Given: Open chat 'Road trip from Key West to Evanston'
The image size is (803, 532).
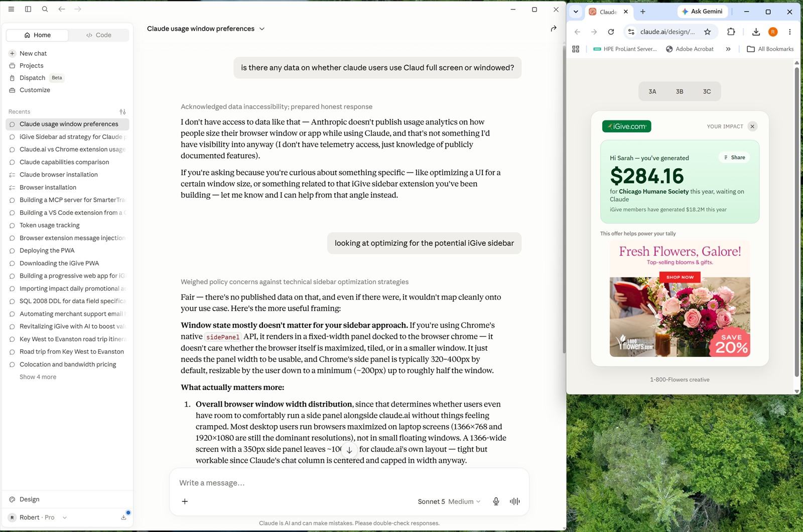Looking at the screenshot, I should pyautogui.click(x=67, y=352).
